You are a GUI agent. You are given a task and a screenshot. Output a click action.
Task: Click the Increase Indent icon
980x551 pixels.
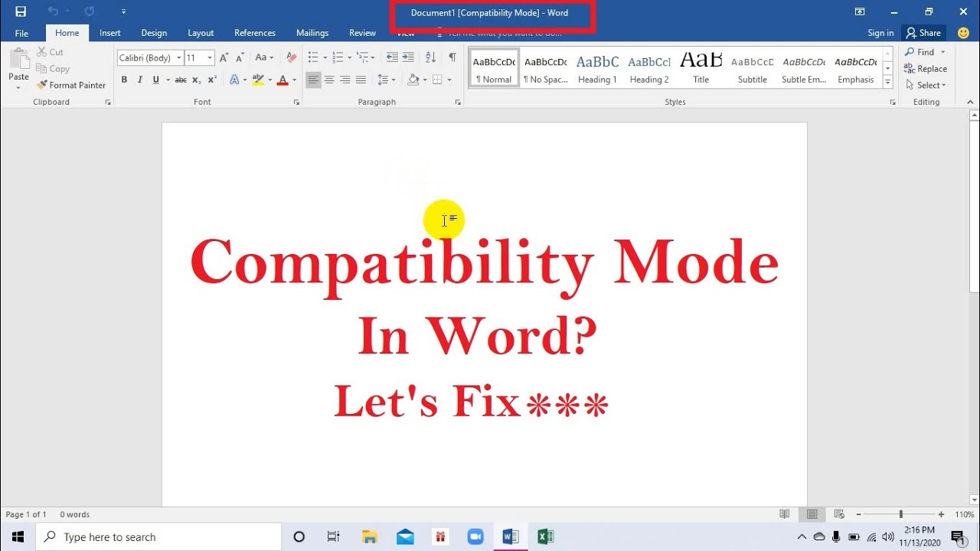tap(408, 58)
